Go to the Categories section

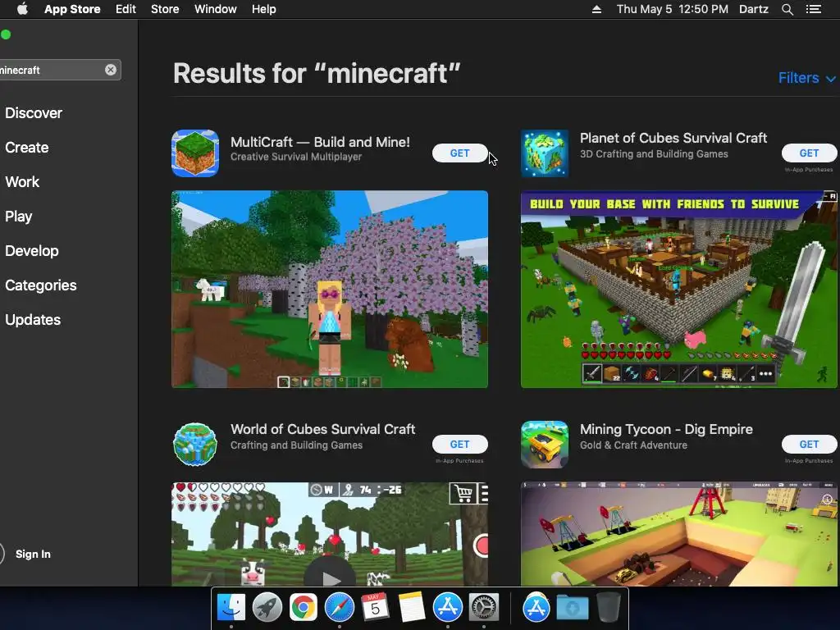(x=41, y=285)
